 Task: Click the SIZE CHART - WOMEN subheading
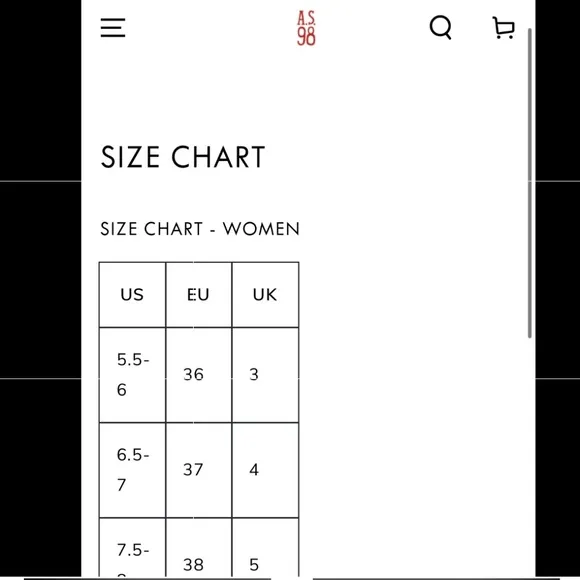point(200,229)
